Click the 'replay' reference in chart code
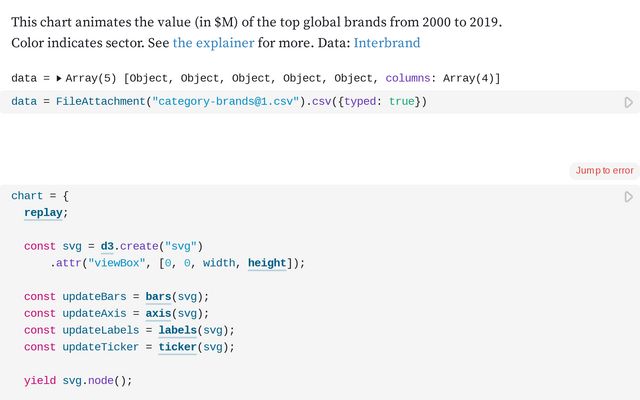Viewport: 640px width, 400px height. coord(45,212)
